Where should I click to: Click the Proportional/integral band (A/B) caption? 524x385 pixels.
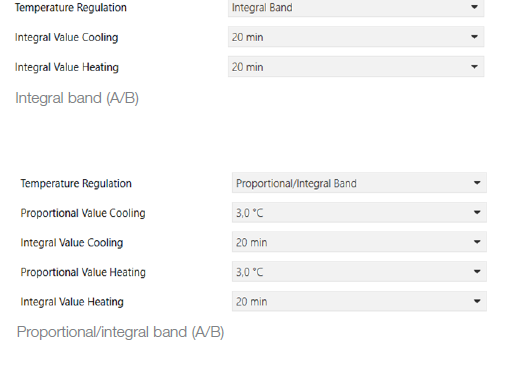(120, 332)
